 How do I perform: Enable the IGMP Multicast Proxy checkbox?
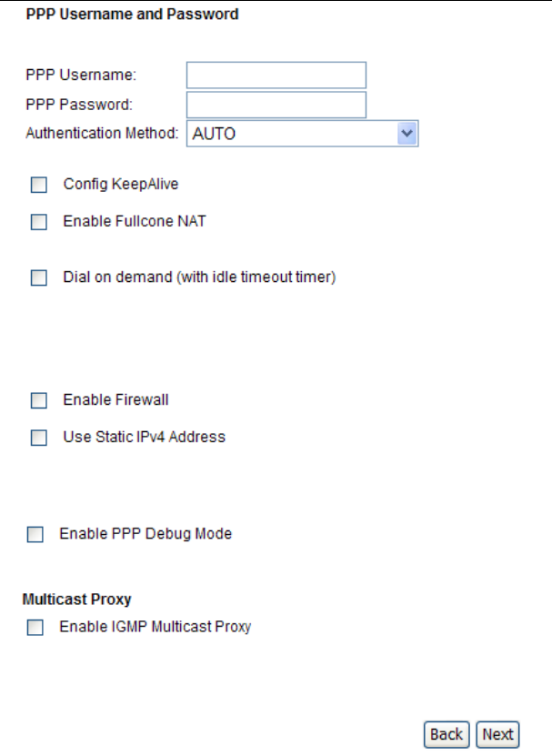35,627
